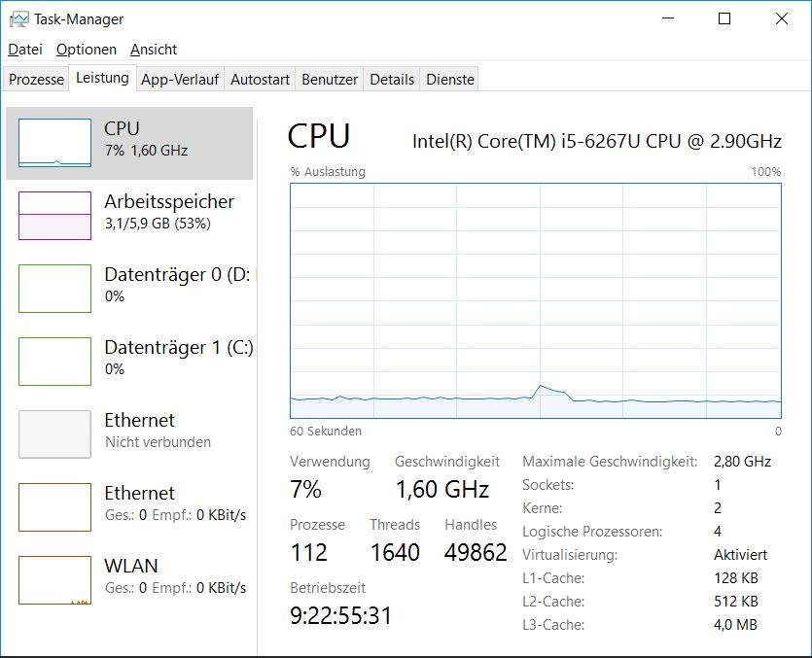Minimize the Task-Manager window
The height and width of the screenshot is (658, 812).
[667, 18]
